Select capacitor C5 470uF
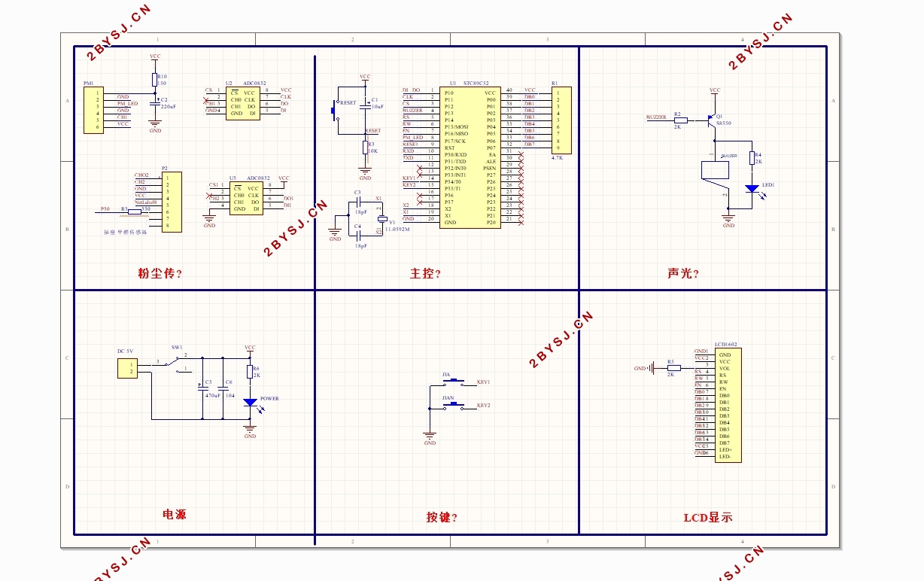 (x=202, y=388)
